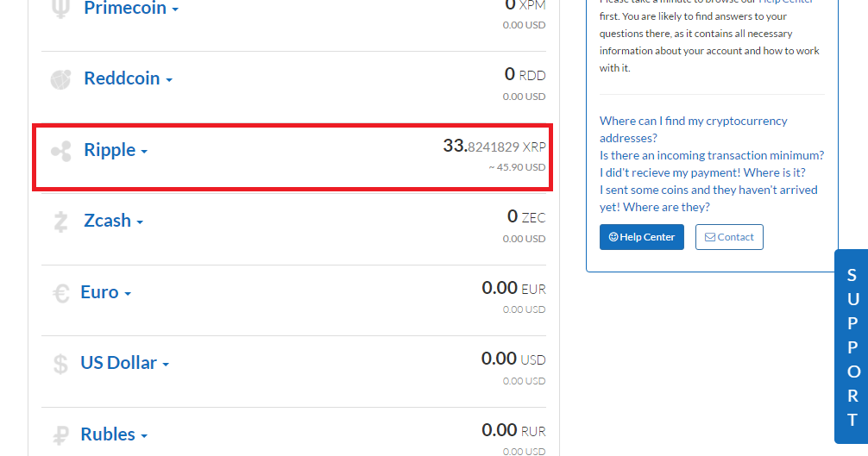Open 'I did't recieve my payment!' link
The image size is (868, 456).
(x=702, y=172)
